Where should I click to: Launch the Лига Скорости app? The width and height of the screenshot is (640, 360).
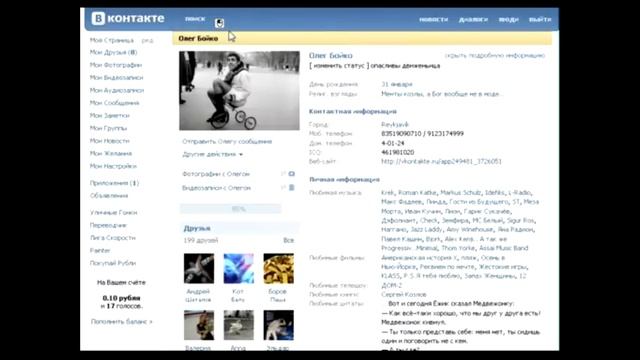coord(113,238)
